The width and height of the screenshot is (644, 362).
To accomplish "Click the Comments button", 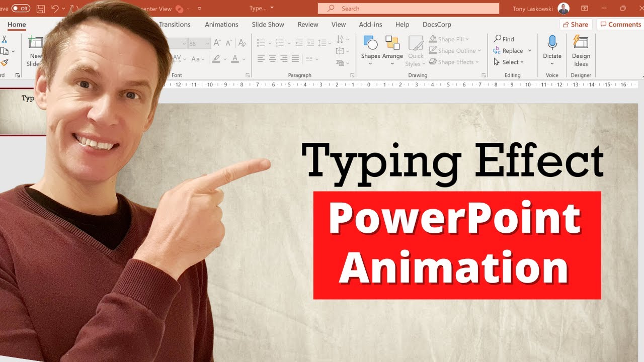I will (620, 25).
